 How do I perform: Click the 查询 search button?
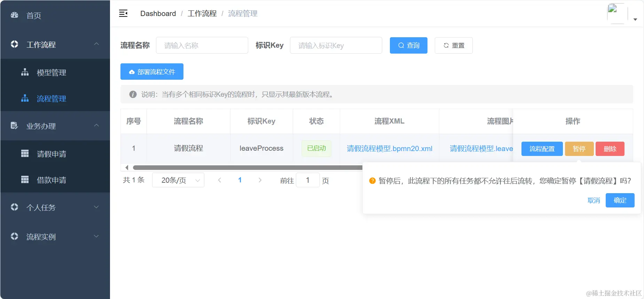(409, 45)
